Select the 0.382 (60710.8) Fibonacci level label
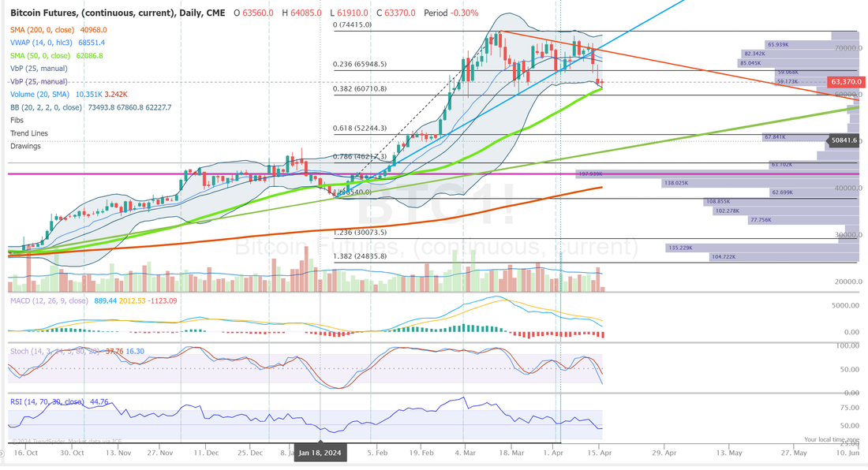The image size is (868, 470). pyautogui.click(x=360, y=88)
